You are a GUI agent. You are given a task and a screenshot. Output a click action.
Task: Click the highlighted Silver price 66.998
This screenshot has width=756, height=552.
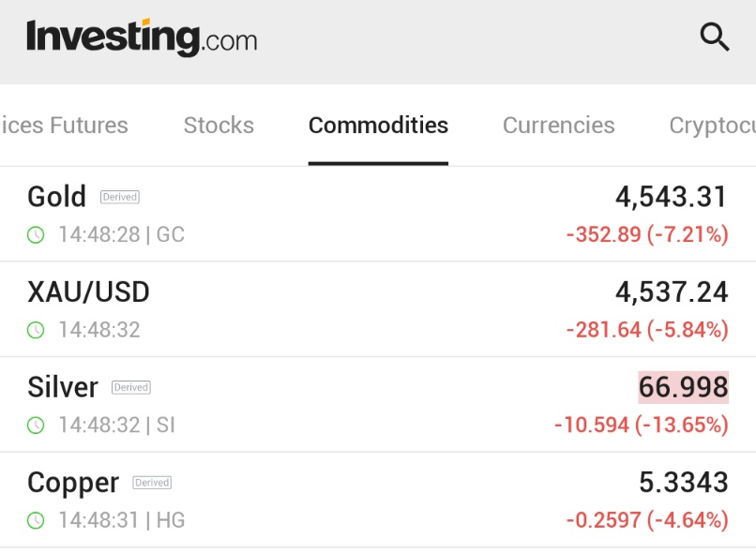tap(683, 387)
